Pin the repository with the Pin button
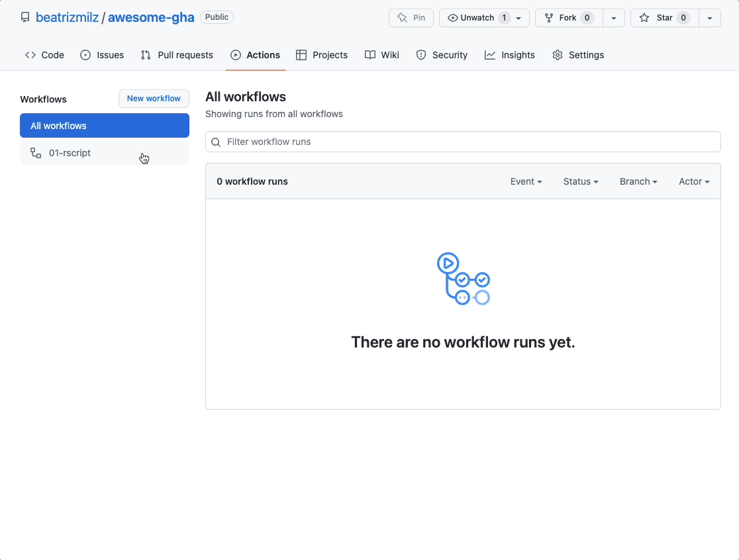The height and width of the screenshot is (560, 739). pyautogui.click(x=411, y=18)
